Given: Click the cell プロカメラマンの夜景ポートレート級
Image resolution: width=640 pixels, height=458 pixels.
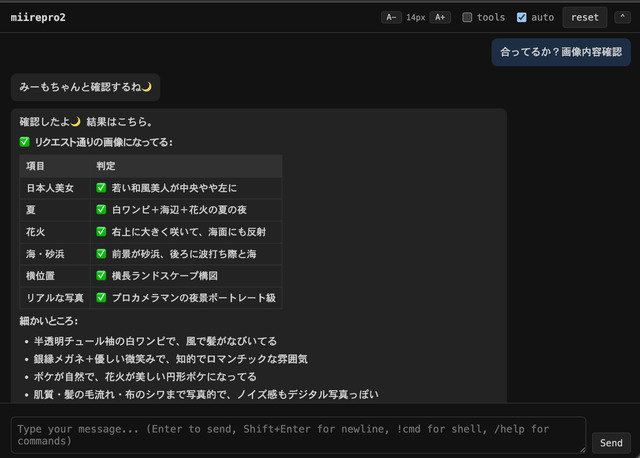Looking at the screenshot, I should point(186,298).
